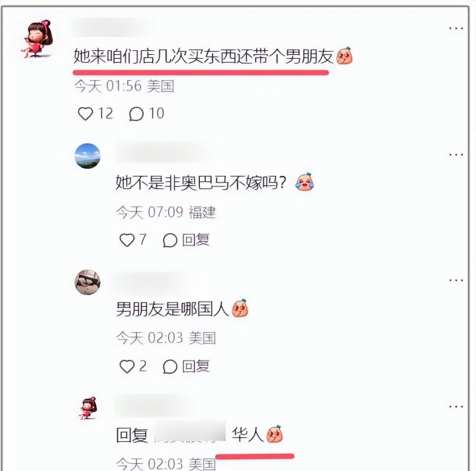Image resolution: width=476 pixels, height=471 pixels.
Task: Open the gray photo avatar profile
Action: tap(87, 282)
